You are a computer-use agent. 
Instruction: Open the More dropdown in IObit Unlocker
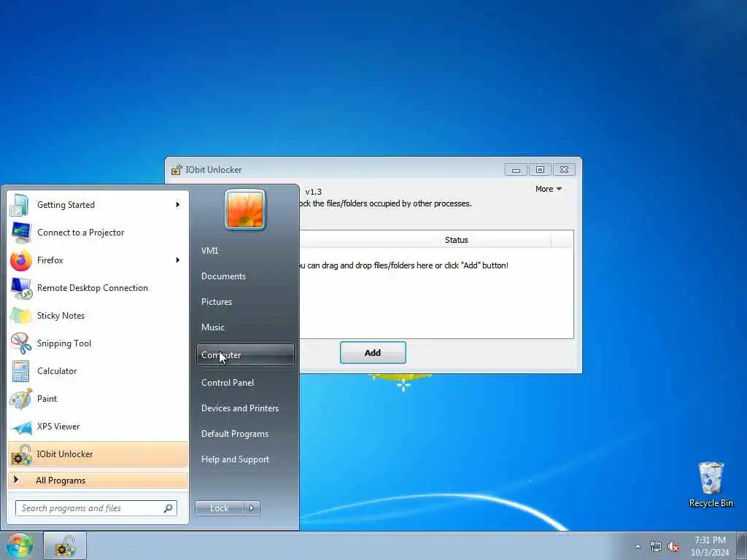549,189
